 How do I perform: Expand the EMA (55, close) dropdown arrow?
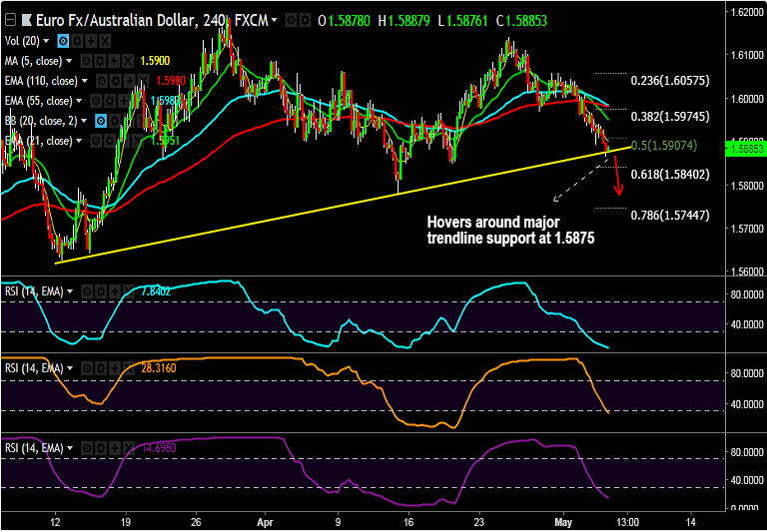[x=79, y=101]
